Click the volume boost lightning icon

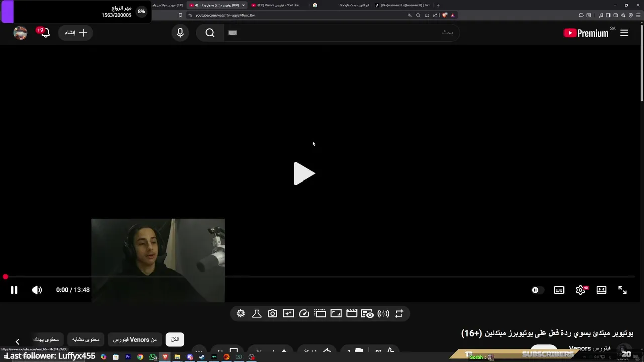[383, 313]
